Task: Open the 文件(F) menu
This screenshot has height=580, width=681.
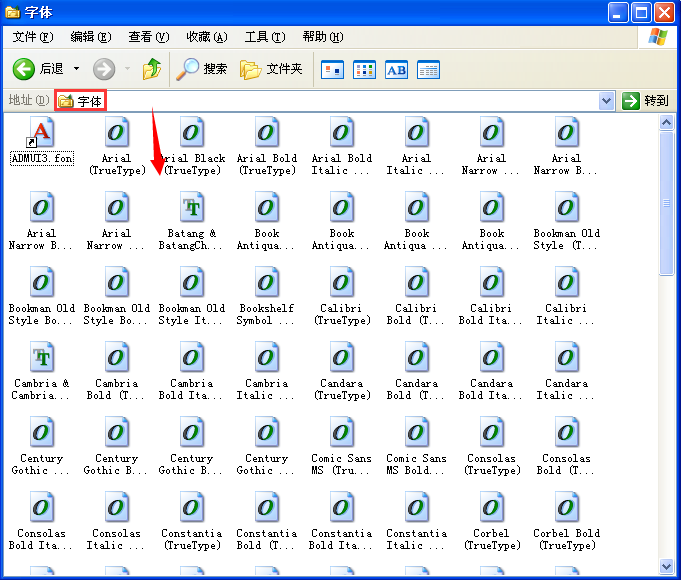Action: pos(33,37)
